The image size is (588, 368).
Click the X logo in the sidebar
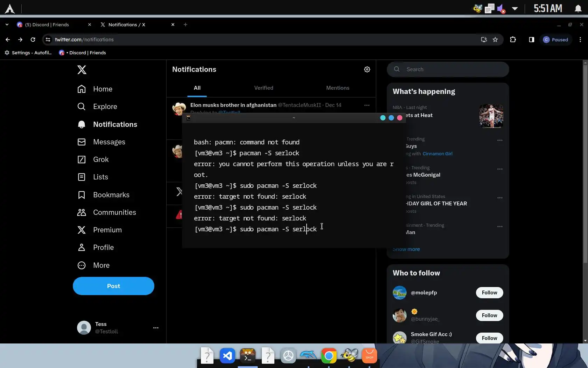click(82, 70)
